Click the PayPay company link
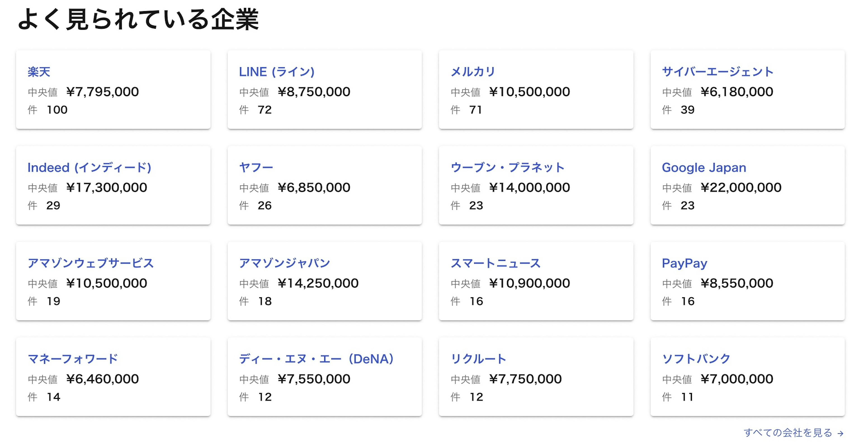The height and width of the screenshot is (445, 868). click(684, 263)
